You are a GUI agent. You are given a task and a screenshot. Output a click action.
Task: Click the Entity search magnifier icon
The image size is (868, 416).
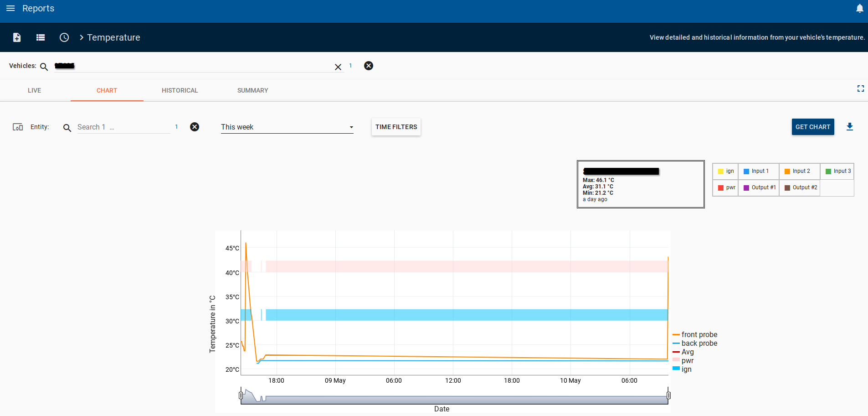pyautogui.click(x=67, y=128)
